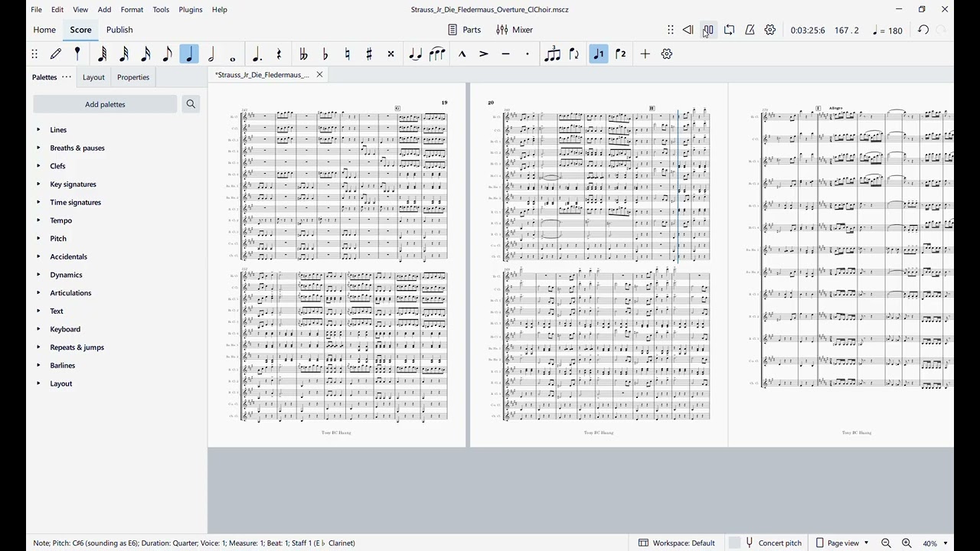Click the playback time 0:03:25:6
The height and width of the screenshot is (551, 980).
point(808,31)
